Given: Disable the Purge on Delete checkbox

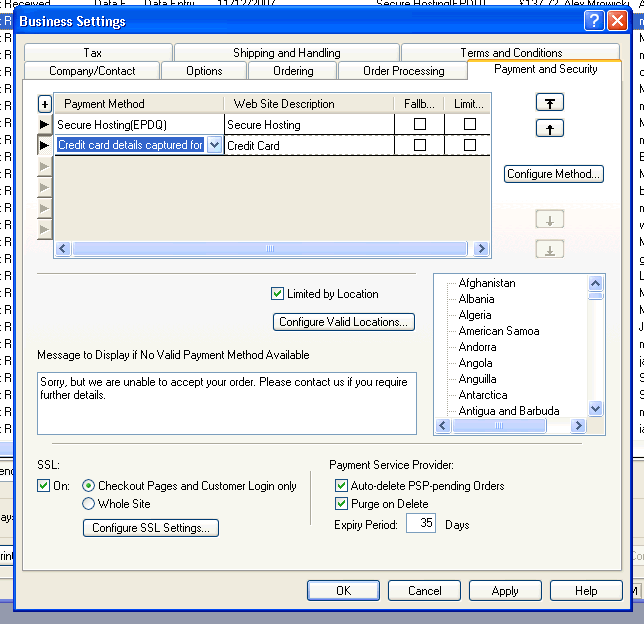Looking at the screenshot, I should point(343,504).
